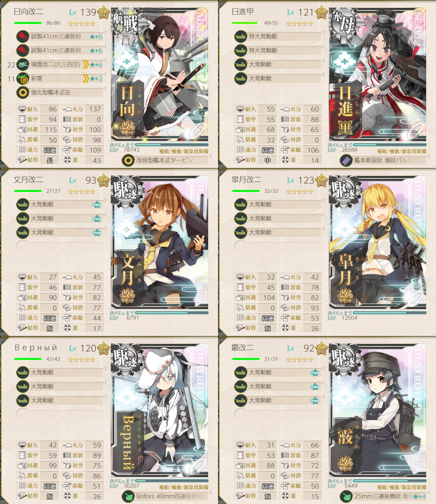Click the yellow Saiun recon plane icon
The image size is (436, 504).
pyautogui.click(x=22, y=78)
